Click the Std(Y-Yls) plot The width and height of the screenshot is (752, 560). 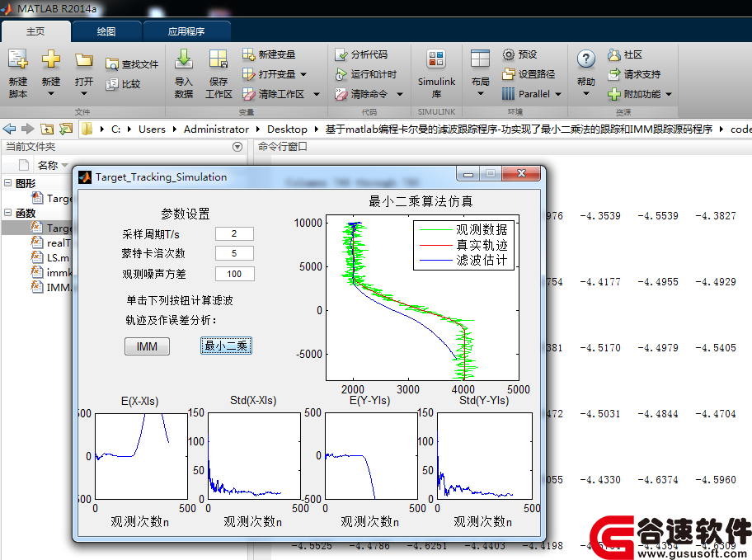click(x=484, y=456)
